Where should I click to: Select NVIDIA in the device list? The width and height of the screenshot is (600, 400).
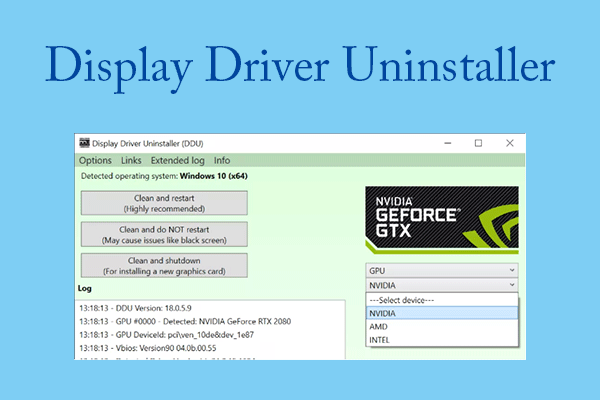coord(442,313)
